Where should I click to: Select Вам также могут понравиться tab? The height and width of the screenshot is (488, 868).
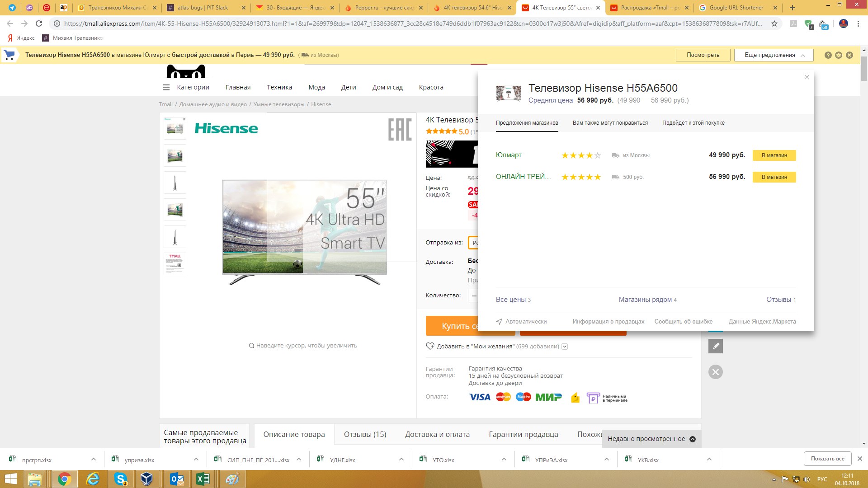[610, 123]
